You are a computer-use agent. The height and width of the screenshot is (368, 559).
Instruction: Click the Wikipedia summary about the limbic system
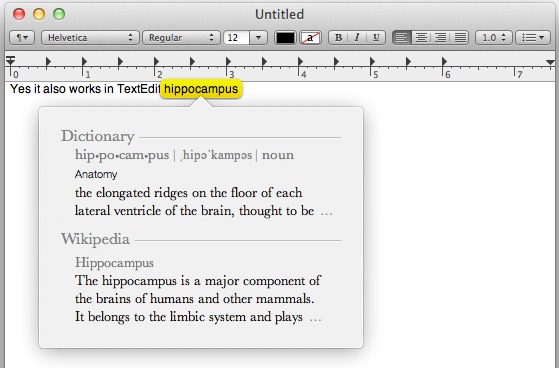[198, 299]
